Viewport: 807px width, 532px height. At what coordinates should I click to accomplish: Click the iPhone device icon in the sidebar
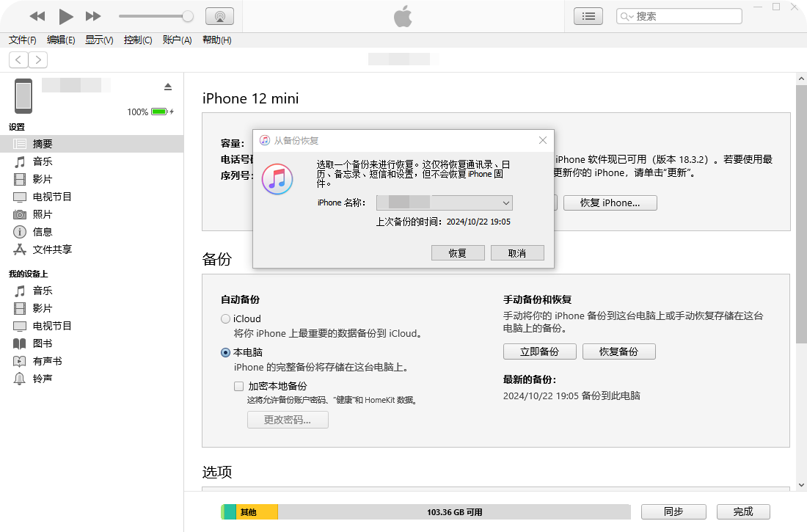click(23, 96)
